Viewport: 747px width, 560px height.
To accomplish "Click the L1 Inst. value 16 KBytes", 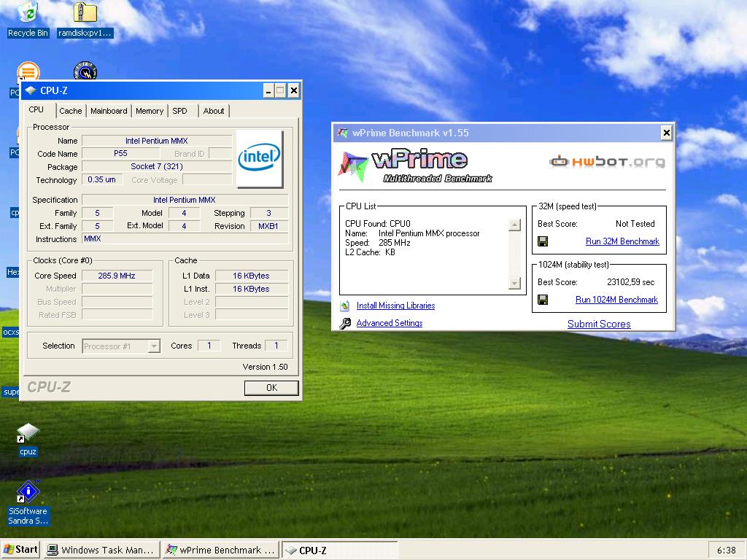I will [x=251, y=289].
